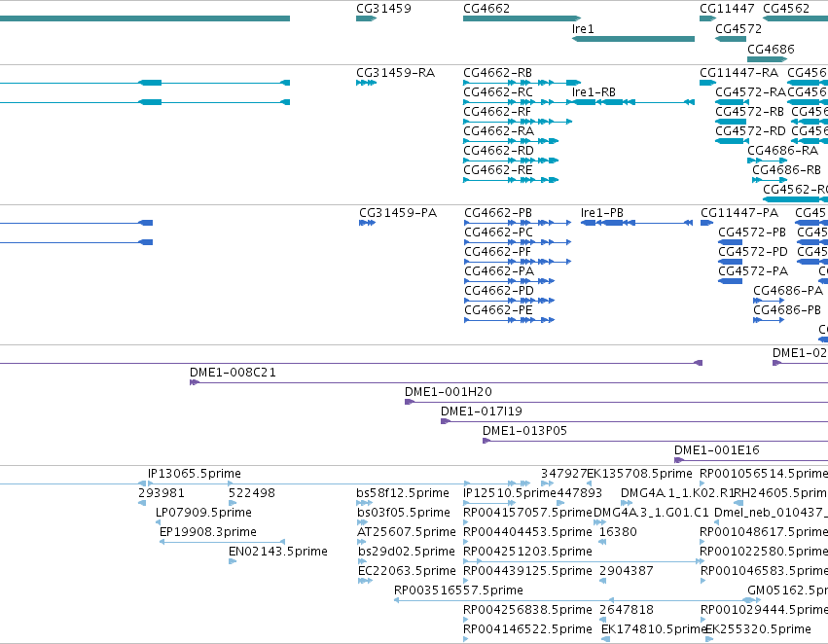Open EST EK174810.5prime
Viewport: 828px width, 644px height.
(x=654, y=630)
